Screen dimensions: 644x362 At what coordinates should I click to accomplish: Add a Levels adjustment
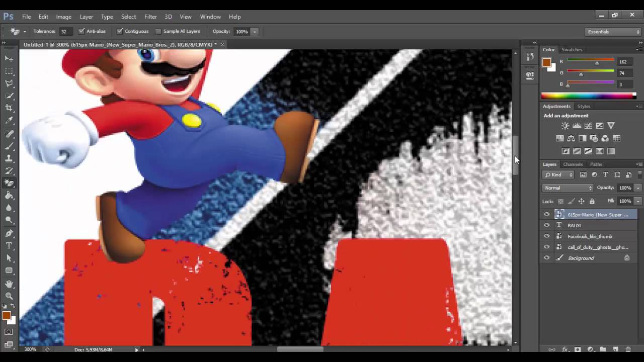pos(577,126)
